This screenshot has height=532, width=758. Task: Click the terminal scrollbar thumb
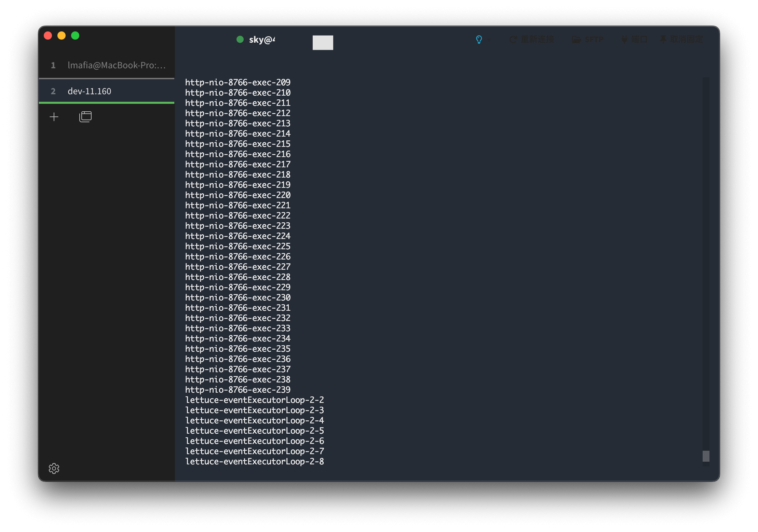point(706,456)
